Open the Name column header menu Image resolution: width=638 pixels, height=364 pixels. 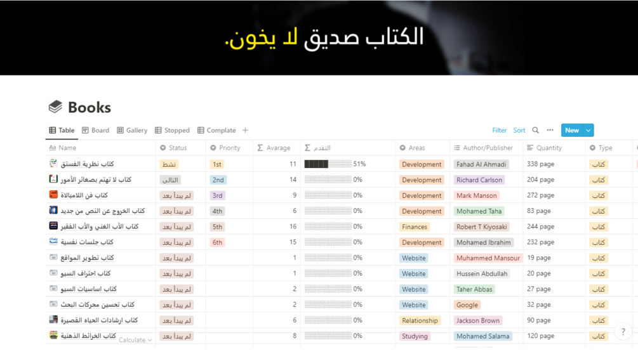pyautogui.click(x=100, y=148)
